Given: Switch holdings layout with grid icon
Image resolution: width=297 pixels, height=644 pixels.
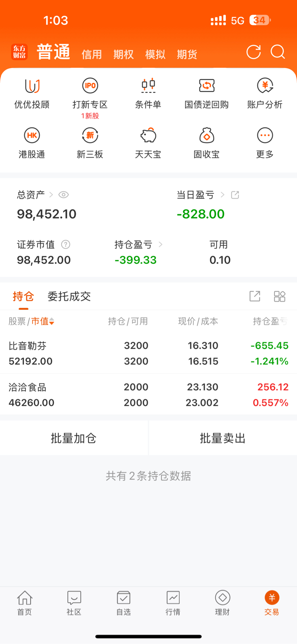Looking at the screenshot, I should (279, 296).
